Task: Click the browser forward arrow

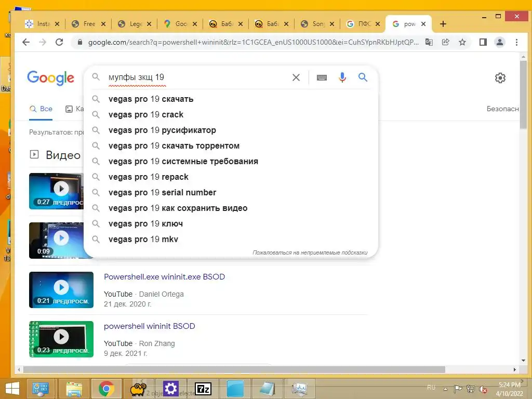Action: (43, 42)
